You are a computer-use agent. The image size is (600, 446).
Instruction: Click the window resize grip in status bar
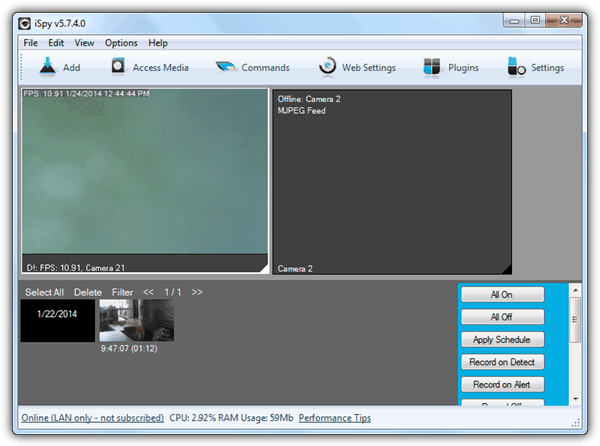click(x=576, y=422)
